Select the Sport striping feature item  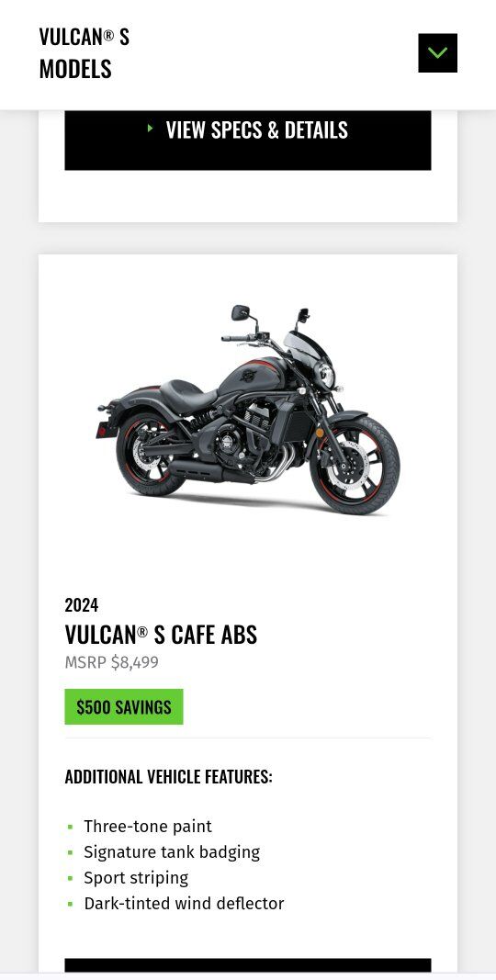click(x=136, y=877)
